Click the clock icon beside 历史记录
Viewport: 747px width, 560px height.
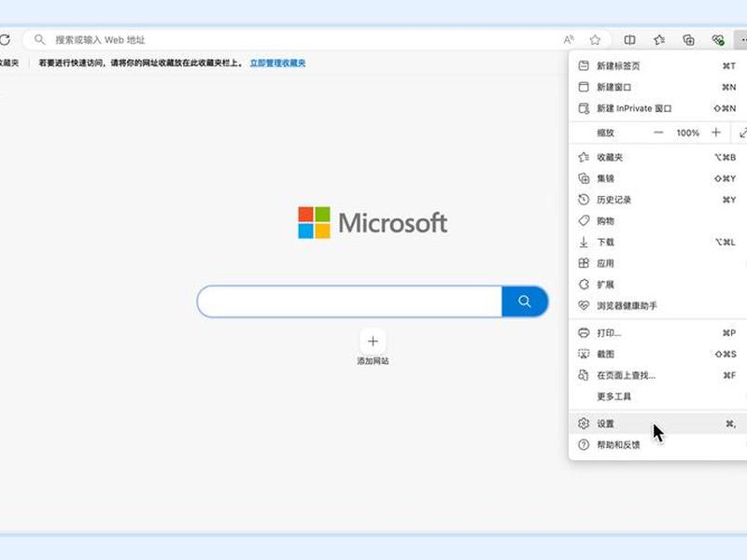[x=584, y=200]
